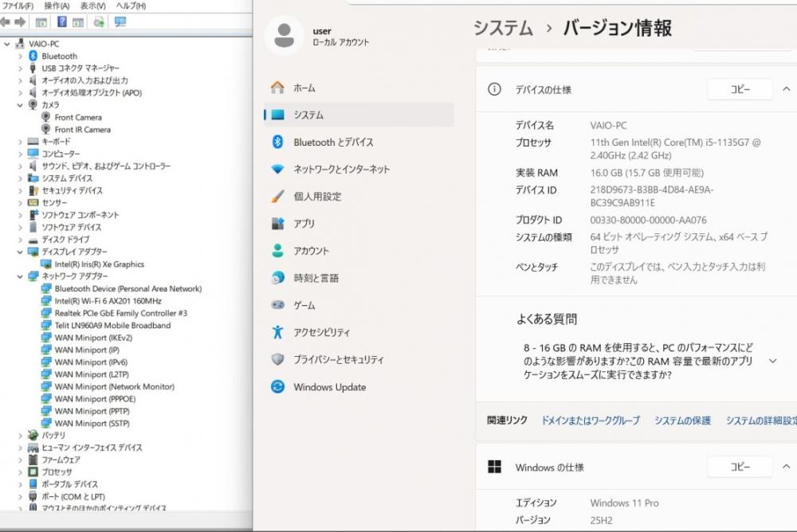797x532 pixels.
Task: Open ネットワークとインターネット settings page
Action: [x=359, y=169]
